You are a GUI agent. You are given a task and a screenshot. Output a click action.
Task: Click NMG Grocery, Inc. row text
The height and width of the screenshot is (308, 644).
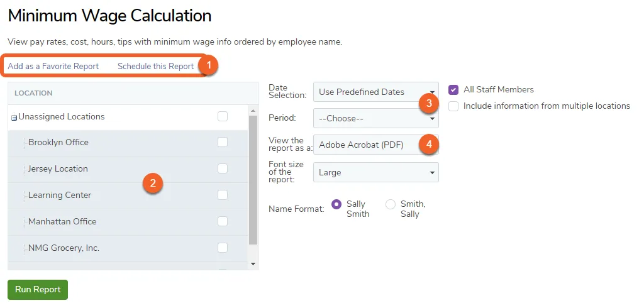tap(64, 248)
